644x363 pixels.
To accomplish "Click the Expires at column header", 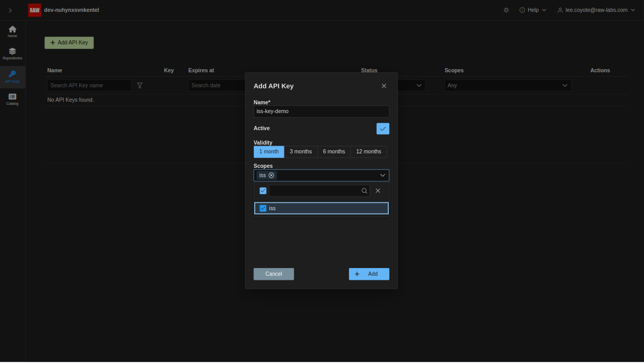I will (201, 70).
